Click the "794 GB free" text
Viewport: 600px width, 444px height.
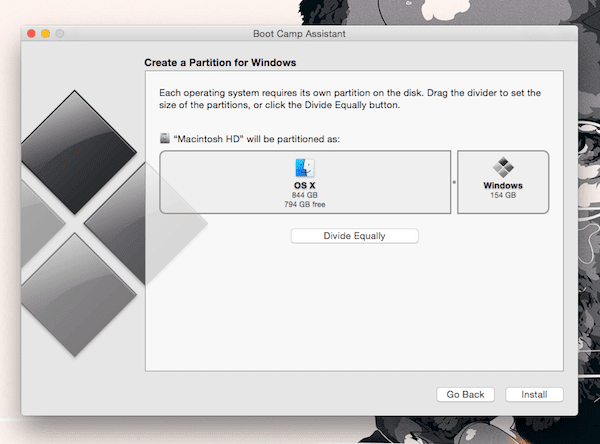click(x=305, y=204)
